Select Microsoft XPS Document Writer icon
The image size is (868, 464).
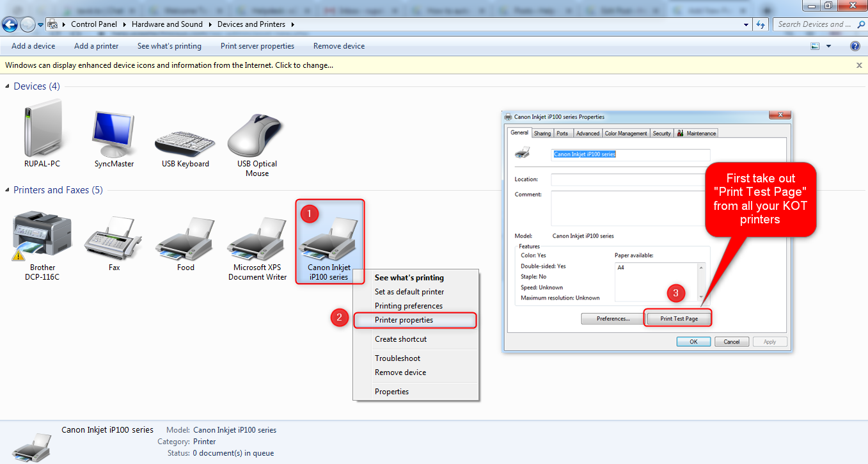coord(258,237)
